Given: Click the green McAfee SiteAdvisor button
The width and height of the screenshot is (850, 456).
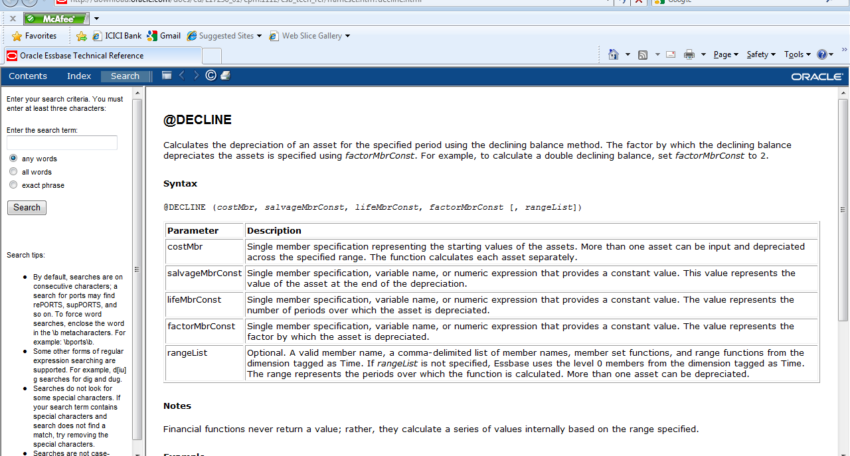Looking at the screenshot, I should pos(56,18).
